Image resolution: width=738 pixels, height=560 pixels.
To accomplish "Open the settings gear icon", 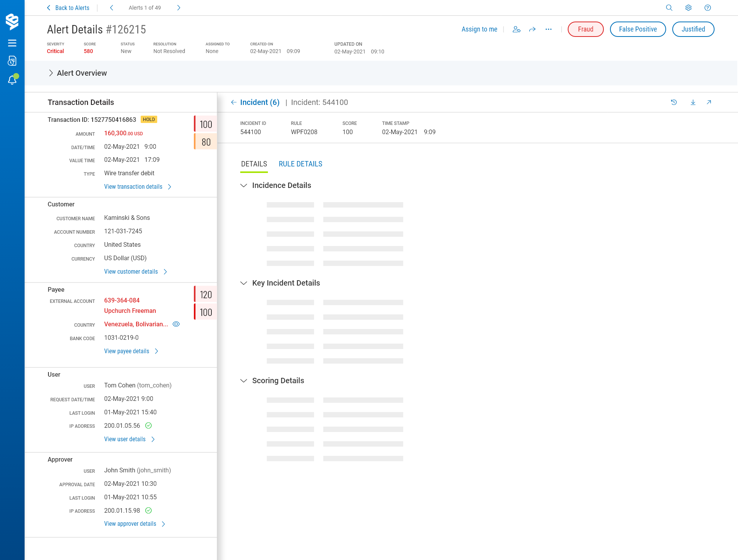I will coord(688,8).
